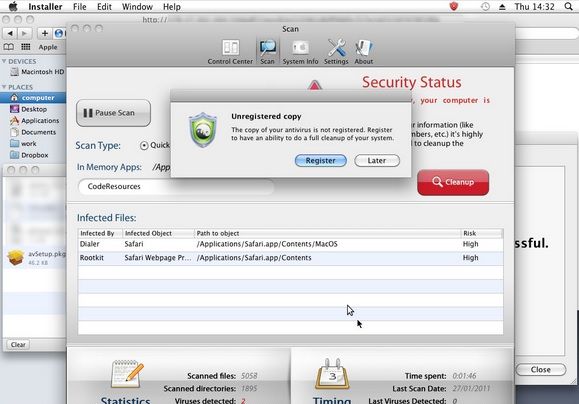Screen dimensions: 579x404
Task: Open Time Machine menu bar icon
Action: [x=485, y=6]
